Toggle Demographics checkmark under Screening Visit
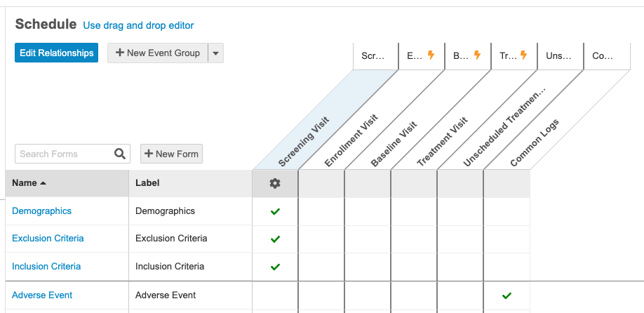This screenshot has width=644, height=313. [x=275, y=211]
